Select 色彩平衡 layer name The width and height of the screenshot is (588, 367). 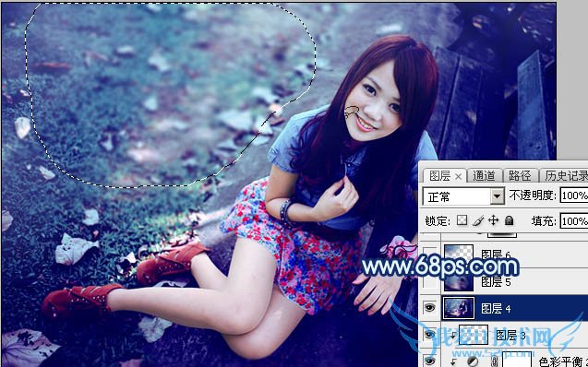tap(563, 361)
